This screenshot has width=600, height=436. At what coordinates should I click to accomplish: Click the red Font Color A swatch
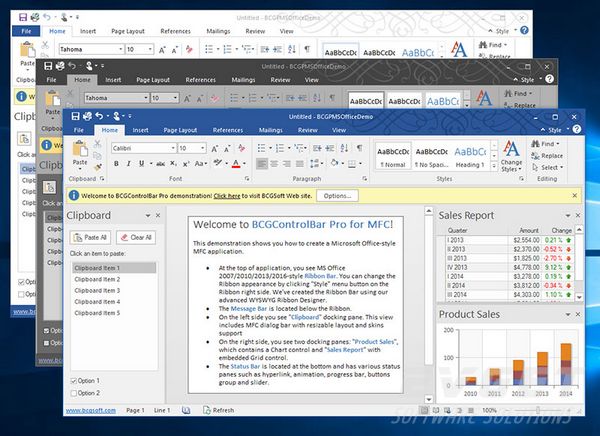point(236,164)
